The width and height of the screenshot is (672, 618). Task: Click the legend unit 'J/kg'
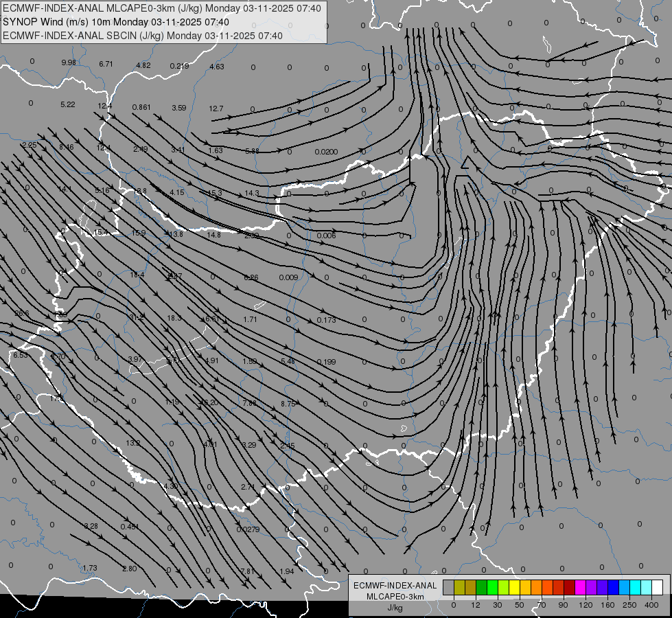395,608
